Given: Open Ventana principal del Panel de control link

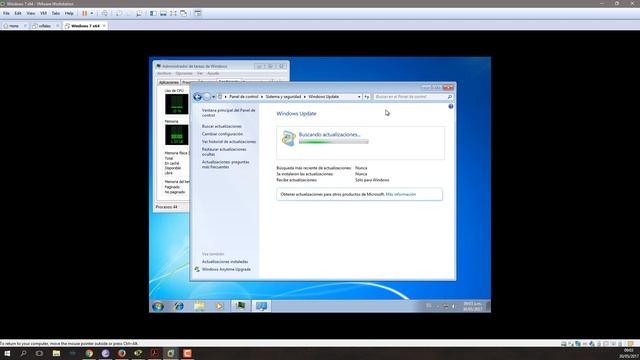Looking at the screenshot, I should tap(229, 113).
